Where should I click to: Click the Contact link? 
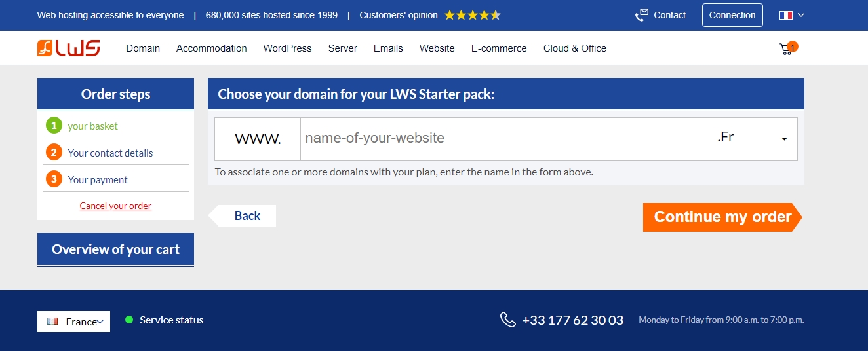coord(670,15)
